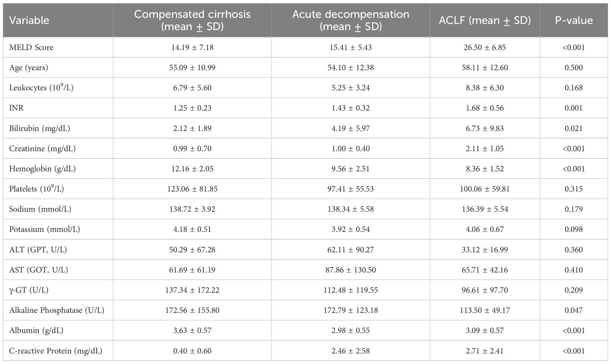Viewport: 611px width, 364px height.
Task: Click the Sodium (mmol/L) row label
Action: coord(40,209)
